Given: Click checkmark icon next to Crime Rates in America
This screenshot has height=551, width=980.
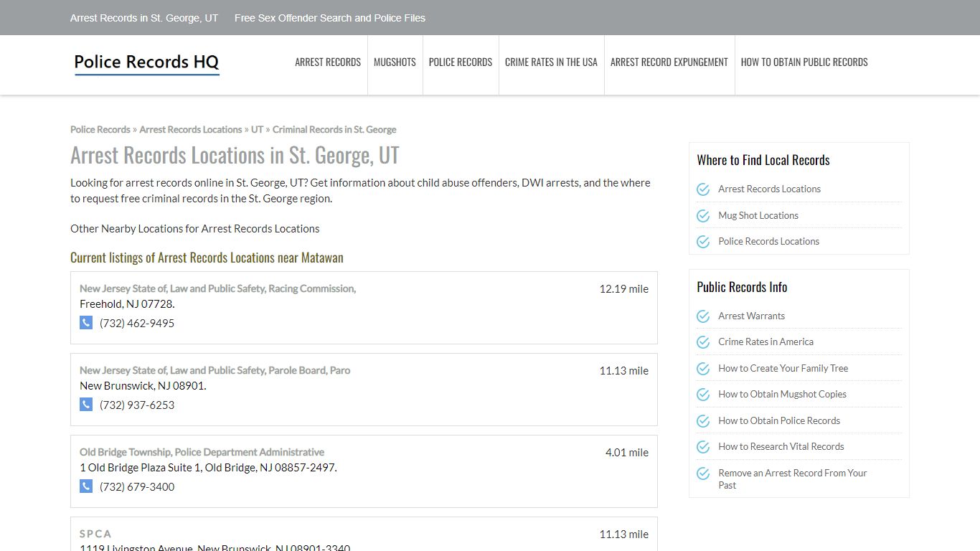Looking at the screenshot, I should pyautogui.click(x=703, y=342).
